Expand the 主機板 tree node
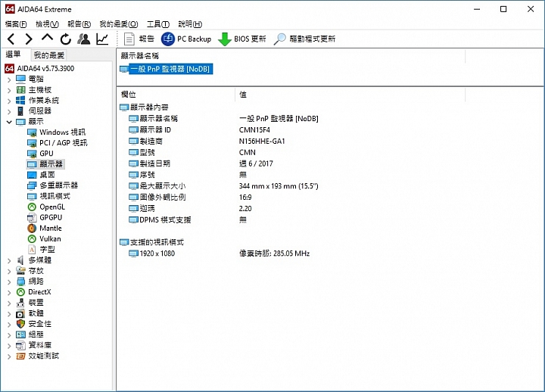The height and width of the screenshot is (392, 545). (9, 90)
